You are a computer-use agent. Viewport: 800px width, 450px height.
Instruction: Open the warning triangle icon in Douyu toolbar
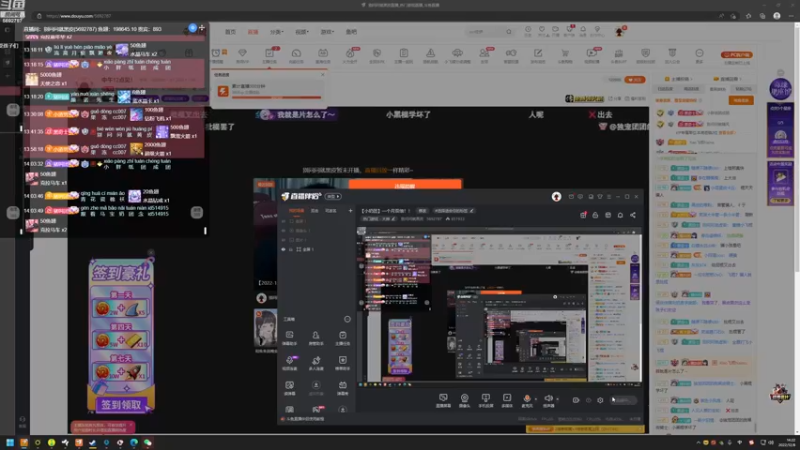pos(431,53)
